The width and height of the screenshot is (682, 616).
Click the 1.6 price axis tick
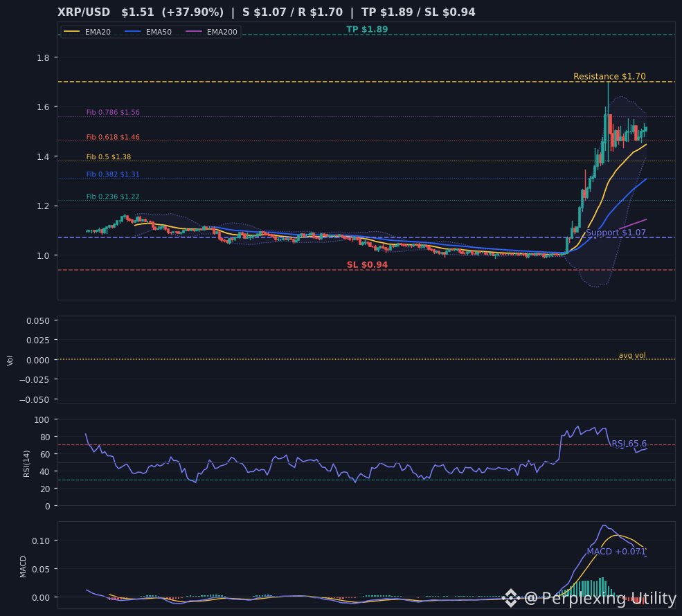pos(44,107)
